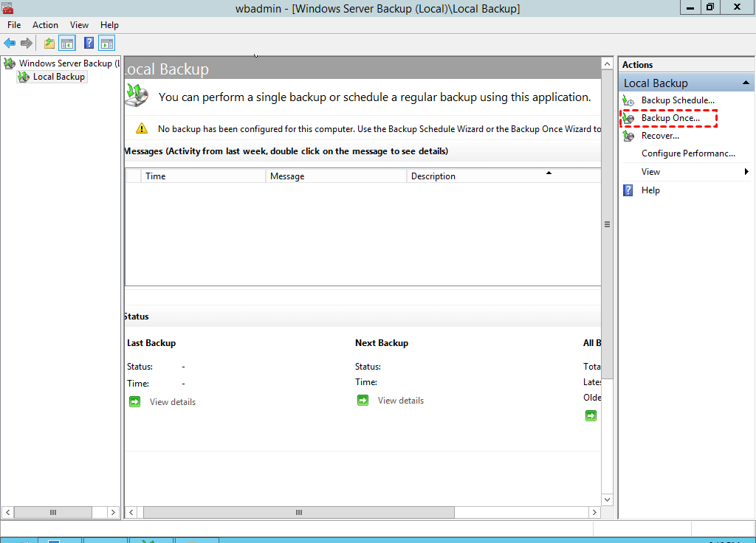The width and height of the screenshot is (756, 543).
Task: Select Windows Server Backup root tree node
Action: [x=65, y=63]
